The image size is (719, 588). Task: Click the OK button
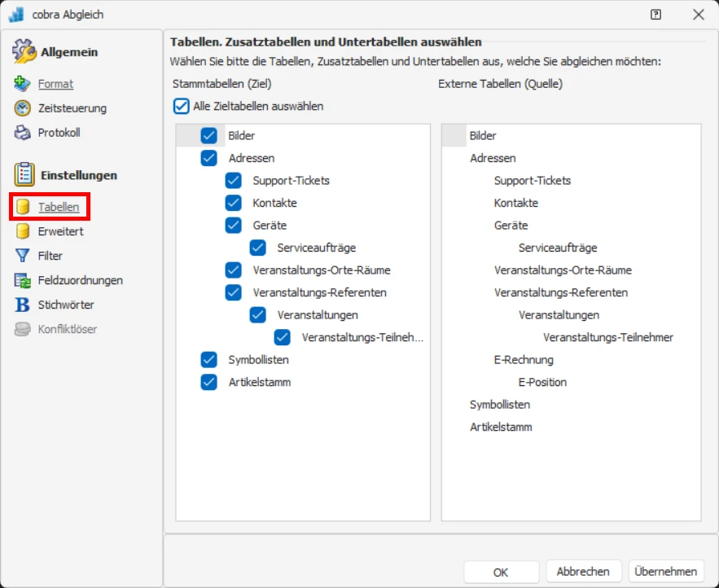(501, 572)
